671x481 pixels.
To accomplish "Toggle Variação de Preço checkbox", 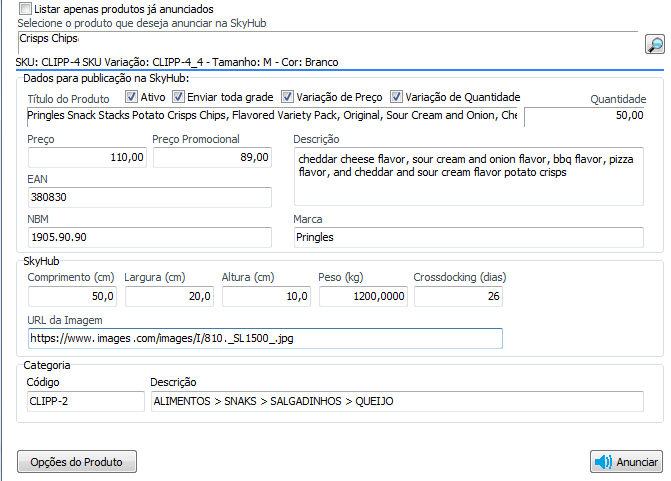I will click(288, 97).
